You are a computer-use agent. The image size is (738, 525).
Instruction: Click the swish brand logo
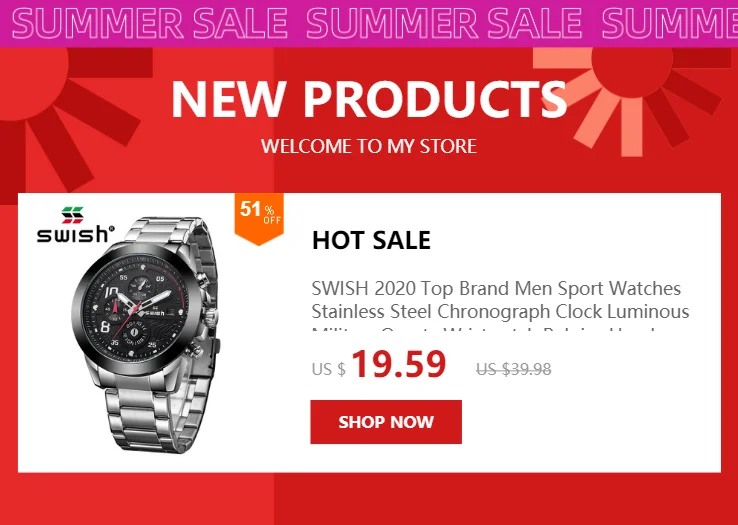pos(75,225)
